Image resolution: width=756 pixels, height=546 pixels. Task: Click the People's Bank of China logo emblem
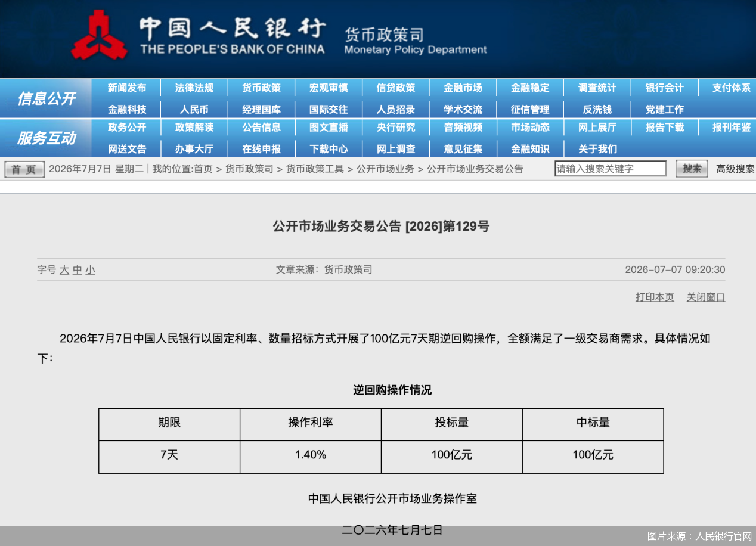point(99,36)
